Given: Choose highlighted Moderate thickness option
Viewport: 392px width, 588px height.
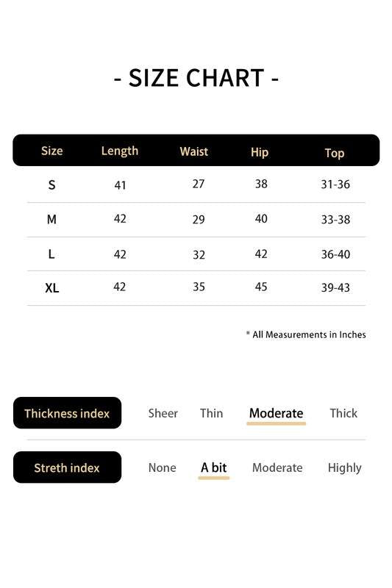Looking at the screenshot, I should coord(276,413).
